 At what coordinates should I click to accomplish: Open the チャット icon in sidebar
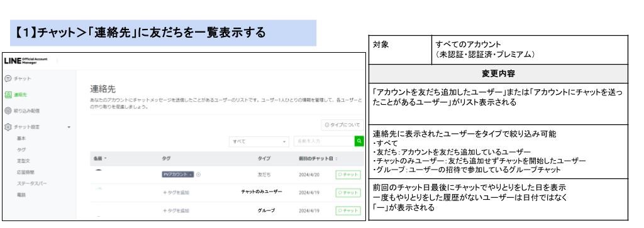8,79
